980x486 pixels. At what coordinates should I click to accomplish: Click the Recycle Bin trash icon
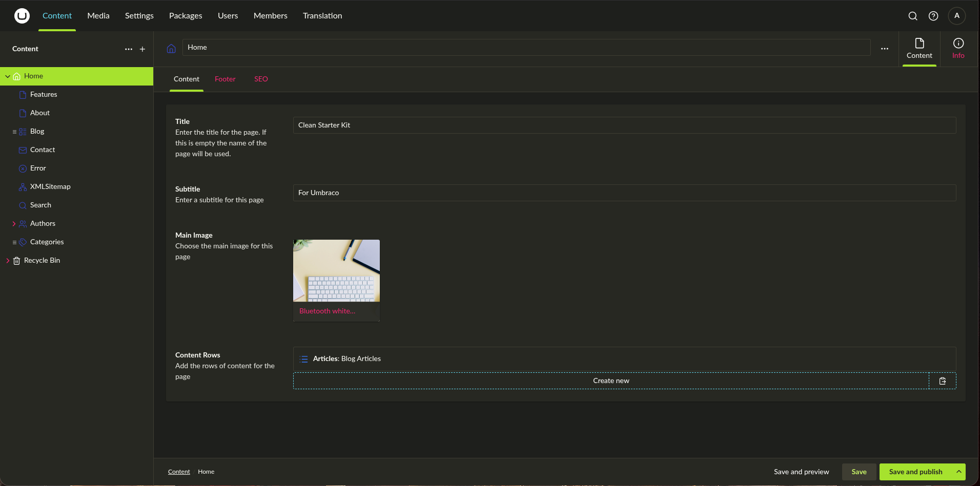pyautogui.click(x=16, y=261)
